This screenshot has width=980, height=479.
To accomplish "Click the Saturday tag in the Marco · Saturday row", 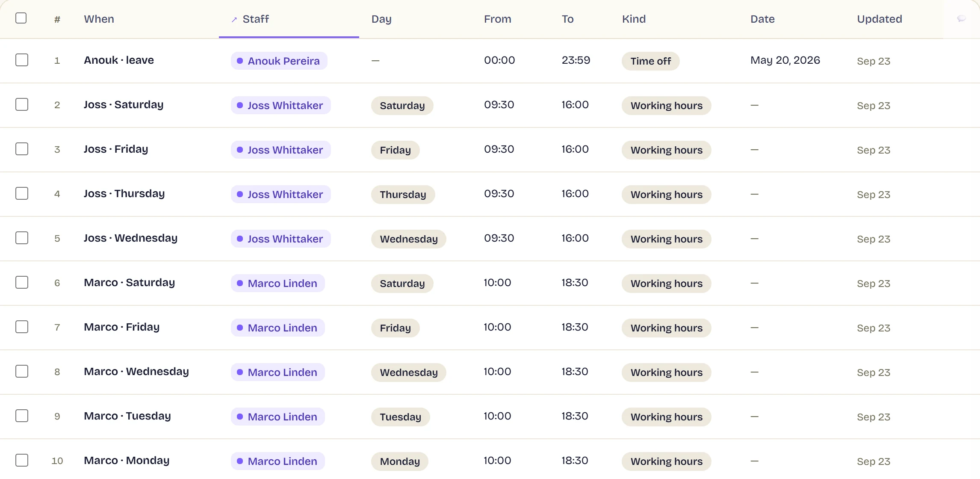I will 402,284.
